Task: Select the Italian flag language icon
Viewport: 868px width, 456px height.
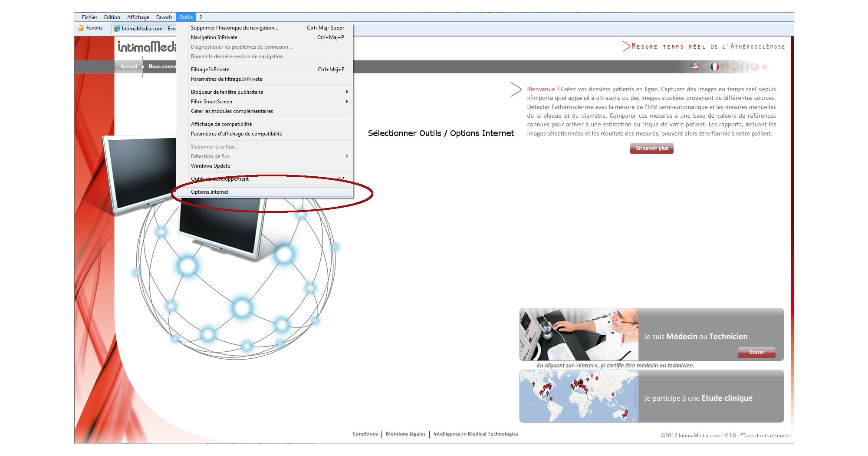Action: [744, 67]
